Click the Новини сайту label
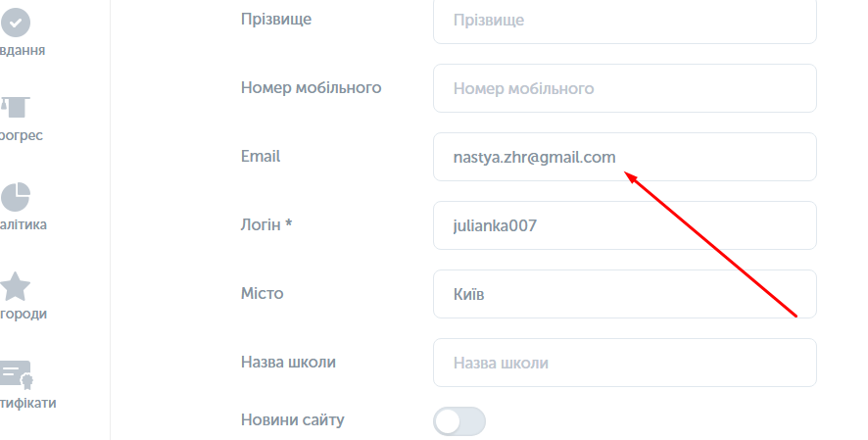The image size is (868, 440). pos(292,420)
